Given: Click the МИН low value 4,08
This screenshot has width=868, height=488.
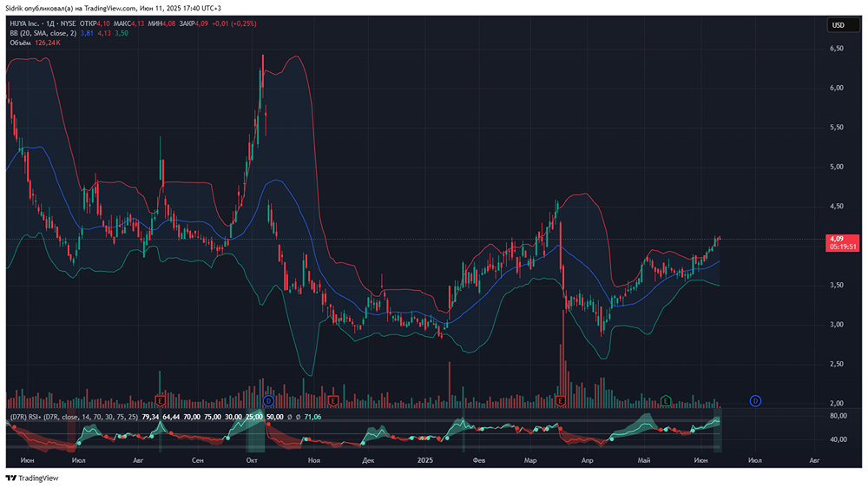Looking at the screenshot, I should 168,23.
